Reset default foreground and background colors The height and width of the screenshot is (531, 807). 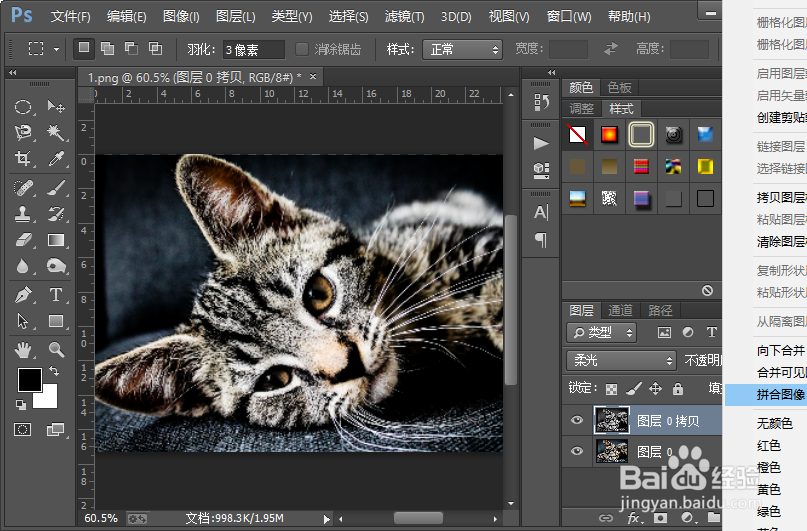click(21, 405)
